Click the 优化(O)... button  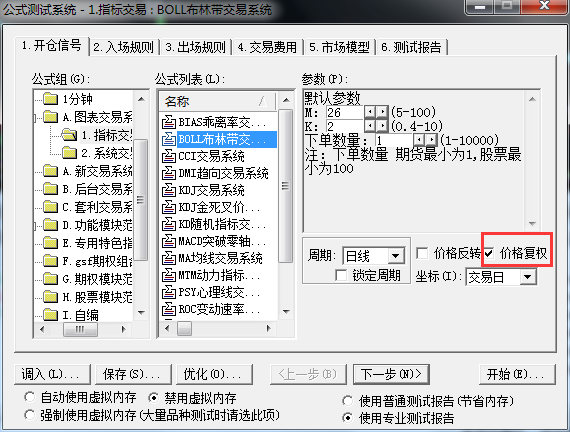214,374
